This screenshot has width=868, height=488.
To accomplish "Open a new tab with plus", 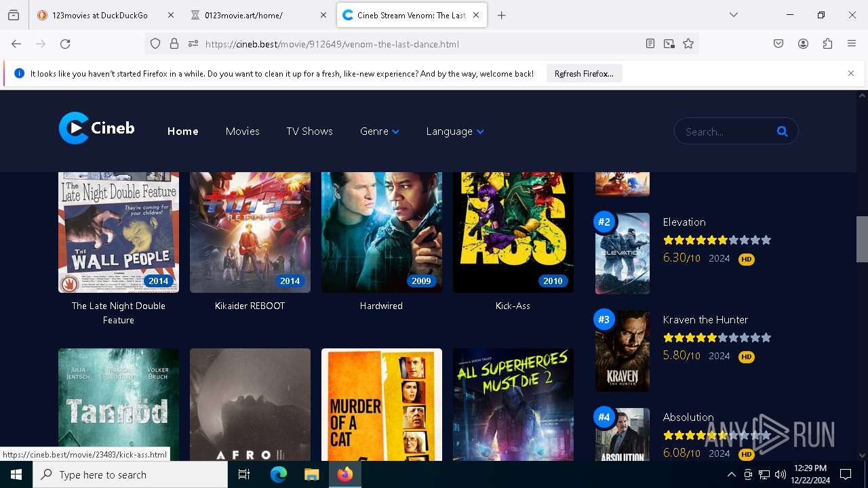I will [501, 15].
